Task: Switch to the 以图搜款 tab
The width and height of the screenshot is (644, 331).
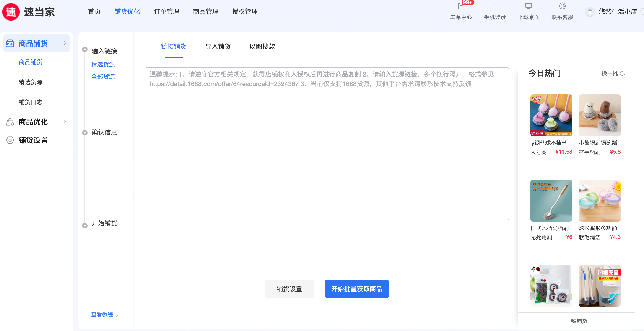Action: tap(262, 46)
